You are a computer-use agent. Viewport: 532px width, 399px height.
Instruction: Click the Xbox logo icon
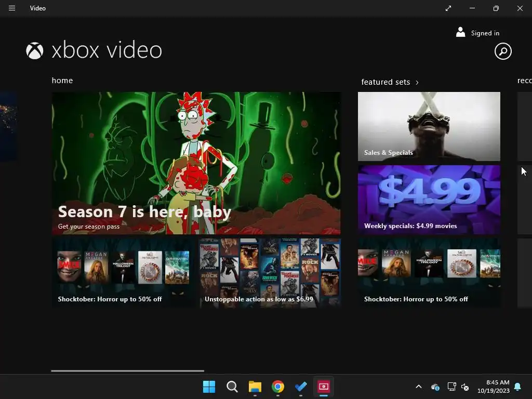point(35,50)
